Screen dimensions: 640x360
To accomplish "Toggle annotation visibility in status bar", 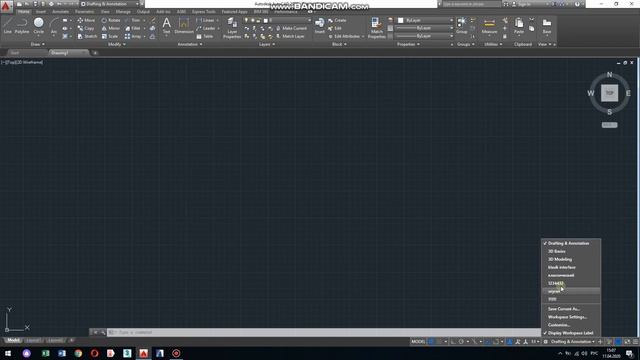I will tap(510, 342).
